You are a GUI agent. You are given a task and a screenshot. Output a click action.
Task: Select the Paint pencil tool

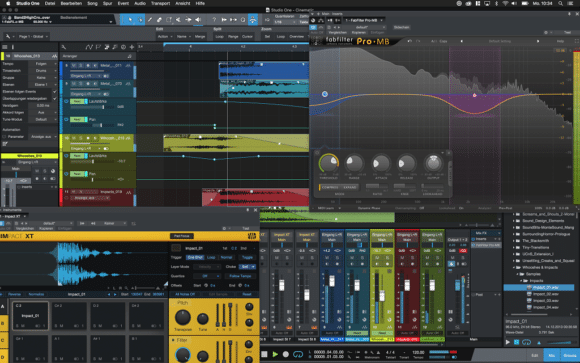[150, 20]
